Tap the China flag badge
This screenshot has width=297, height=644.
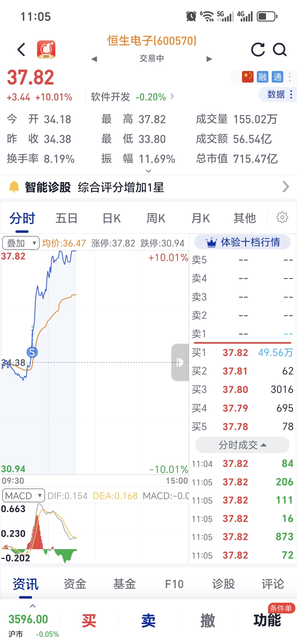tap(248, 77)
